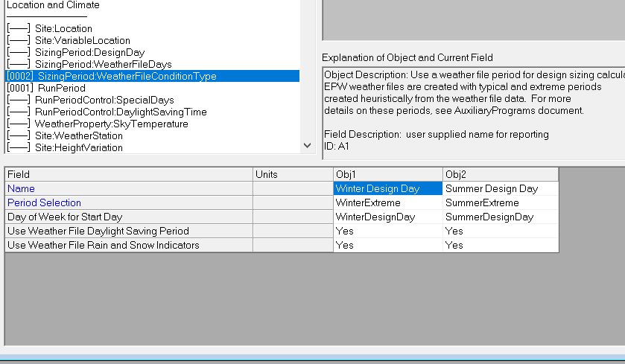Open WinterExtreme period selection cell
The image size is (625, 364).
point(388,202)
